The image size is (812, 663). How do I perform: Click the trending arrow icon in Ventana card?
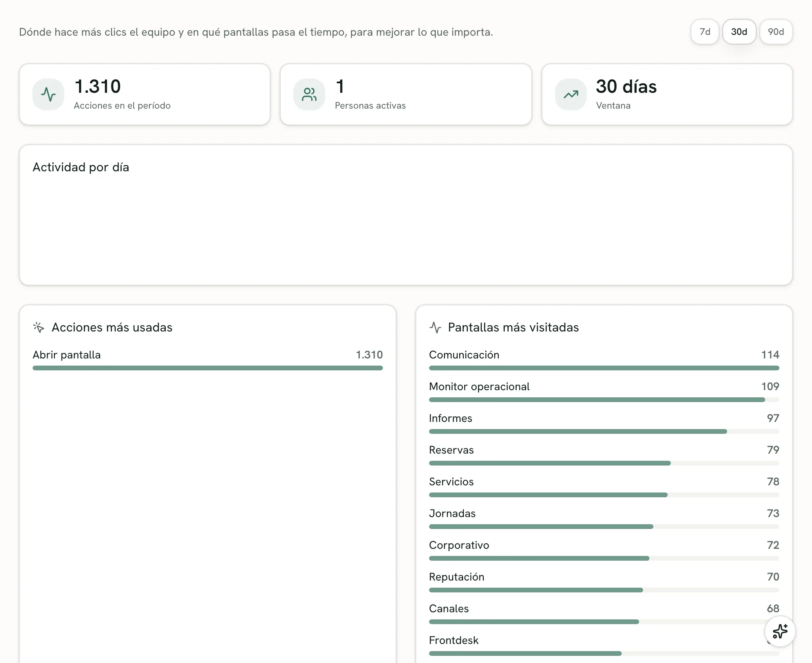[571, 94]
